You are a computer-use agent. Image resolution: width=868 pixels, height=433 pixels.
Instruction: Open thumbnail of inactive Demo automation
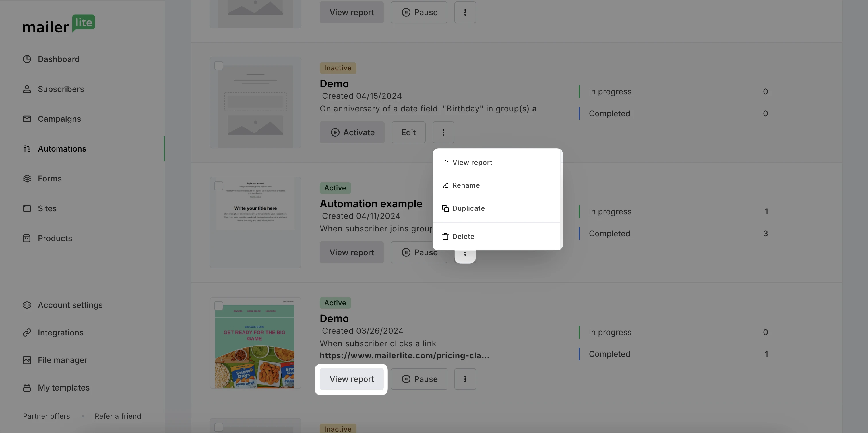[x=255, y=103]
